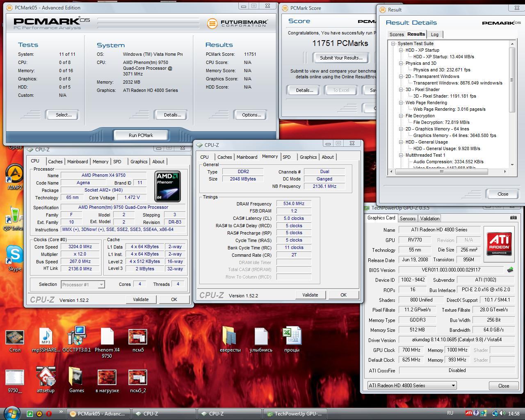This screenshot has height=420, width=525.
Task: Click Submit Your Results... button
Action: pyautogui.click(x=341, y=58)
